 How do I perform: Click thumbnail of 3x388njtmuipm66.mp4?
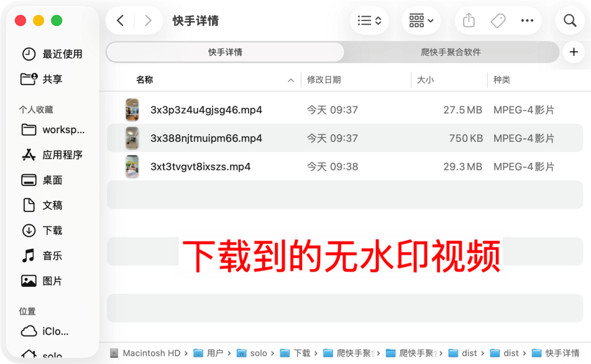132,138
